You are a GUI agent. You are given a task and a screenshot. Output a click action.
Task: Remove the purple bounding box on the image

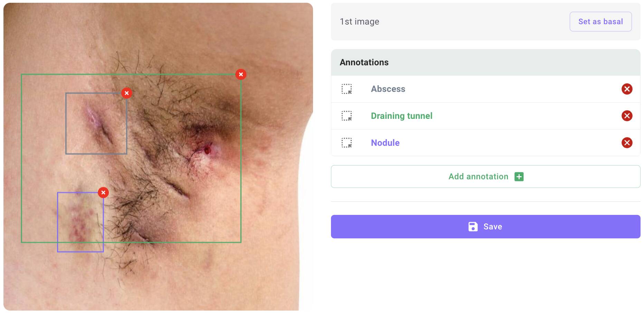pos(103,192)
